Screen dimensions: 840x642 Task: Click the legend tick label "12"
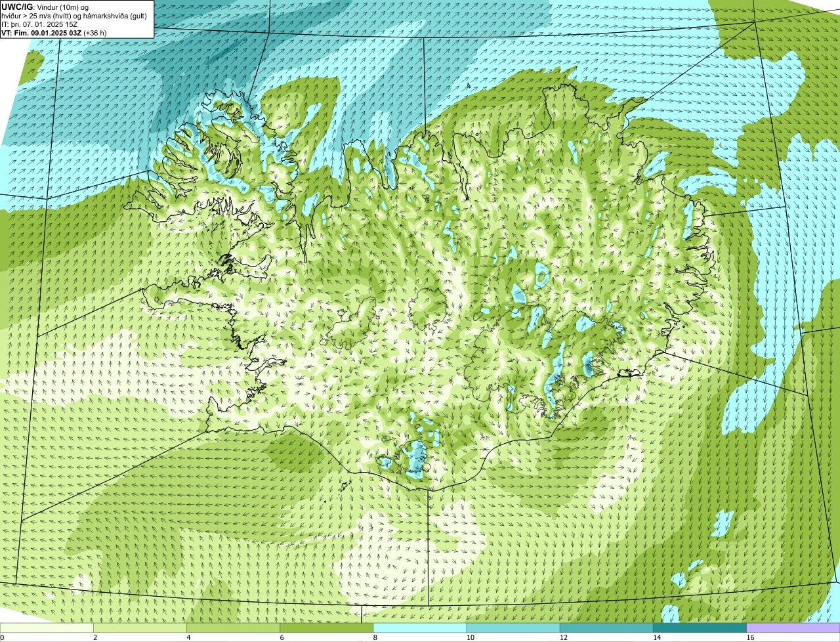[563, 637]
